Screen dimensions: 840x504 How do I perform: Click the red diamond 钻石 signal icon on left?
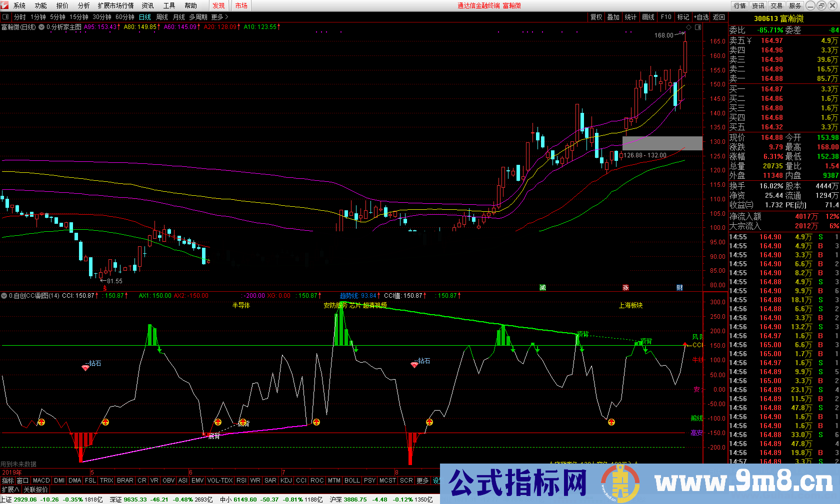(85, 368)
